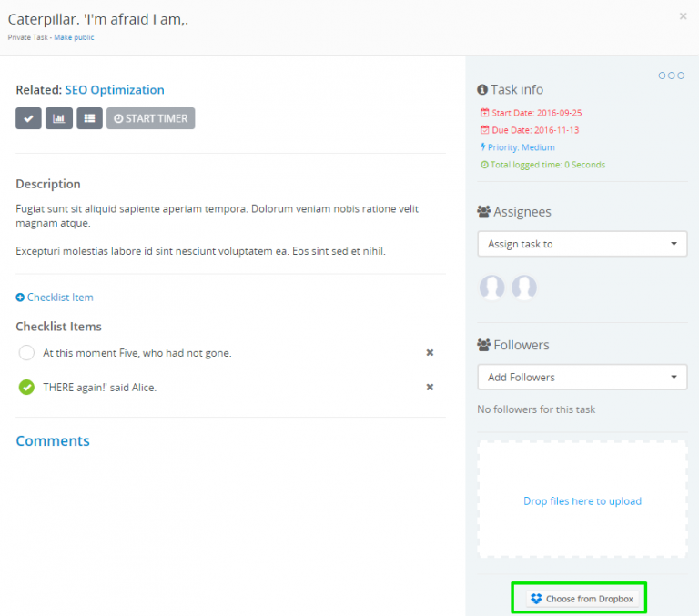
Task: Click the 'Drop files here to upload' area
Action: (582, 500)
